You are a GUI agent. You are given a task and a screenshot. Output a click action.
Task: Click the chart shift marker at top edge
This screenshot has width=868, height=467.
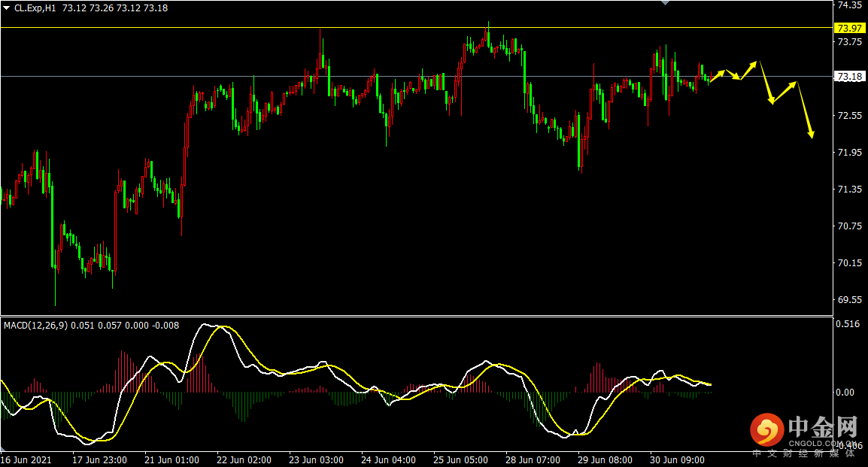(666, 3)
